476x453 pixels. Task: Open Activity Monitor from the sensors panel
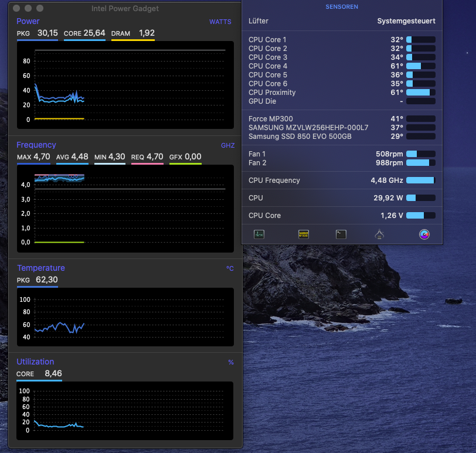[x=259, y=234]
